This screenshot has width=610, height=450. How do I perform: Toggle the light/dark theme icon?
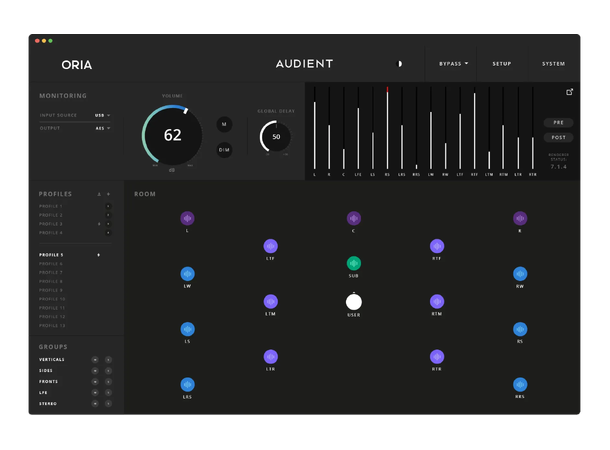tap(399, 64)
